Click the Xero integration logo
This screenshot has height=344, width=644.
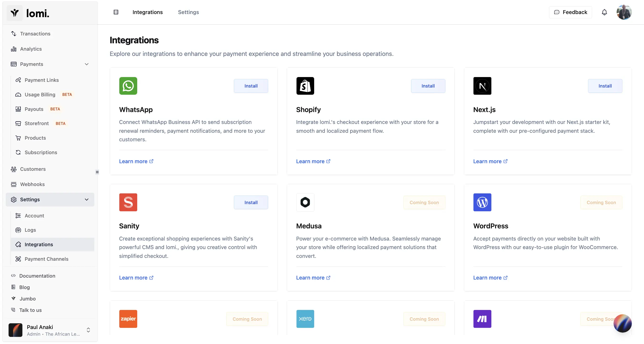[x=305, y=319]
